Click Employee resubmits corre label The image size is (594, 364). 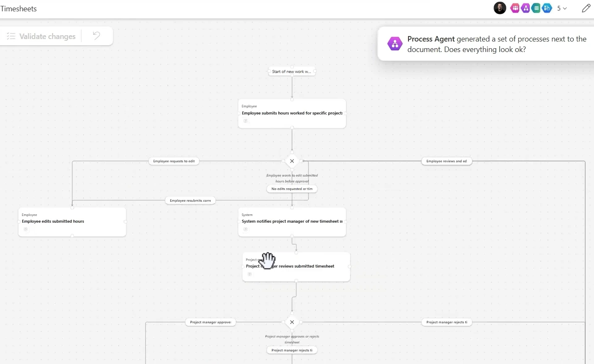click(191, 200)
